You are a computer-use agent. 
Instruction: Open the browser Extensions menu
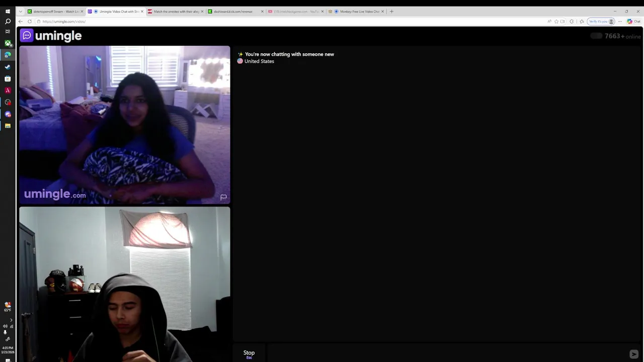click(572, 22)
